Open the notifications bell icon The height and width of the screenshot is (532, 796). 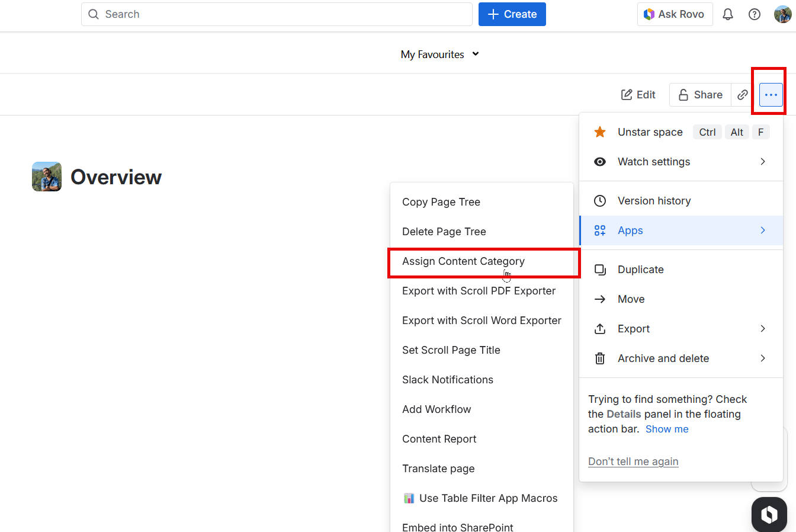(x=728, y=14)
